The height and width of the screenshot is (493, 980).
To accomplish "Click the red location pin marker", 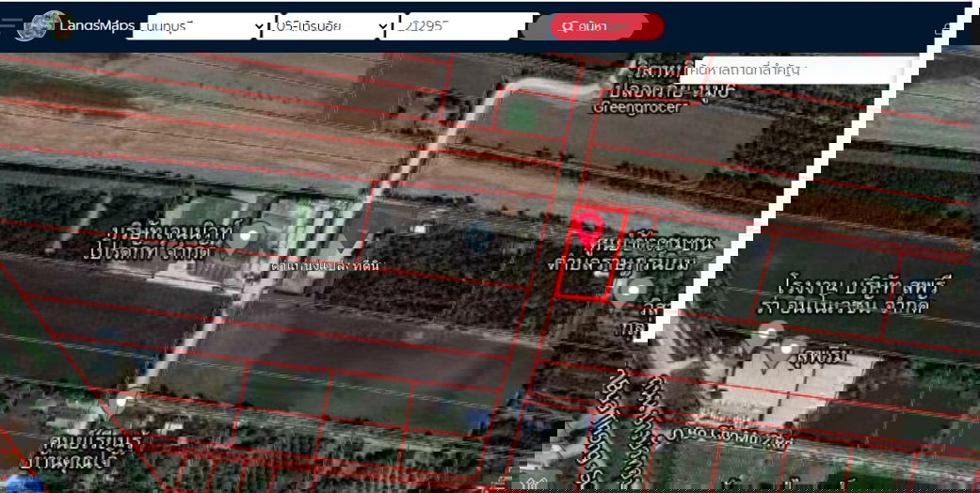I will 589,226.
